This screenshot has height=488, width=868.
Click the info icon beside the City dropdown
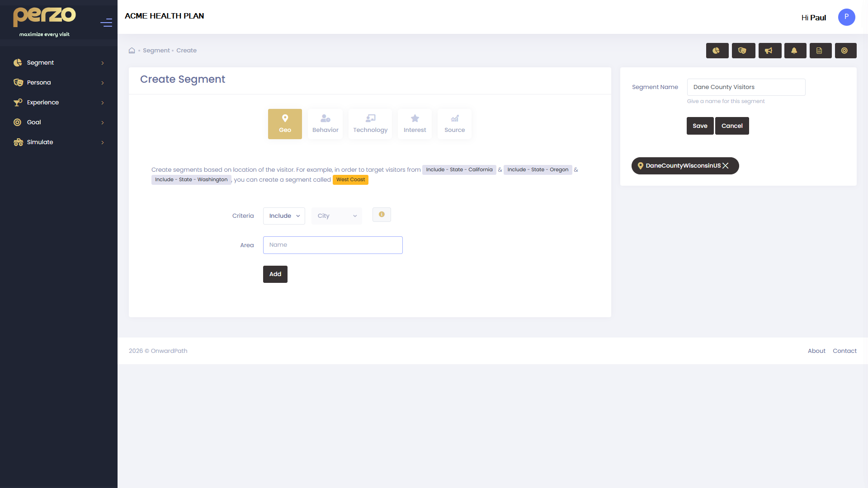click(x=382, y=215)
